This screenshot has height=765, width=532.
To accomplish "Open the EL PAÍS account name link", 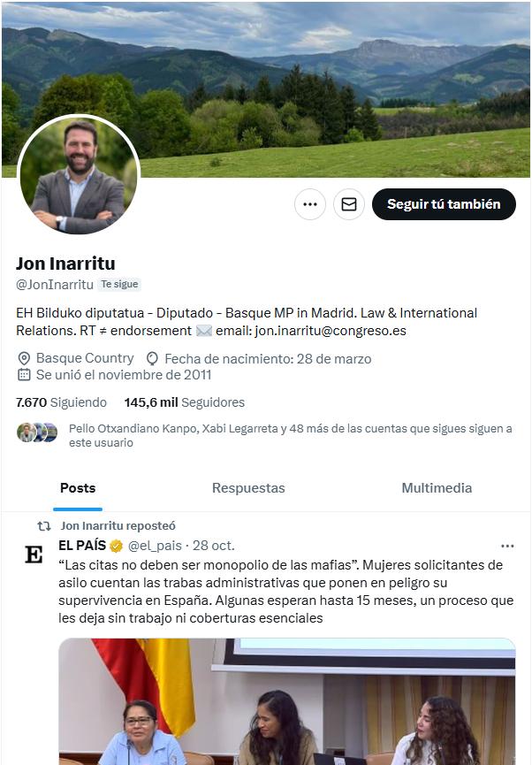I will coord(82,545).
